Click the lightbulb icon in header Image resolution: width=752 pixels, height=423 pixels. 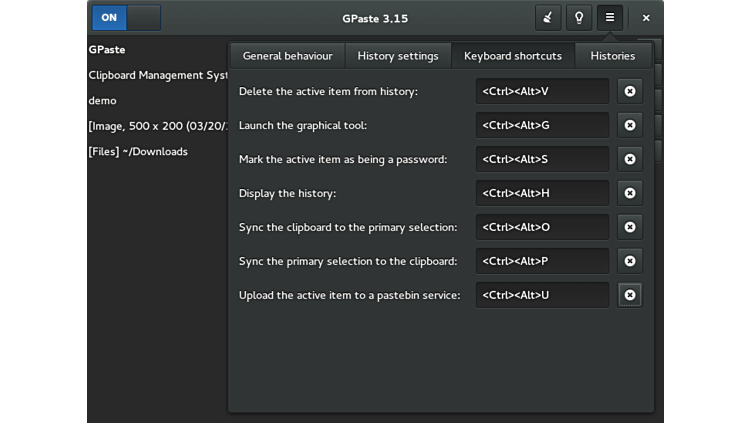[578, 18]
